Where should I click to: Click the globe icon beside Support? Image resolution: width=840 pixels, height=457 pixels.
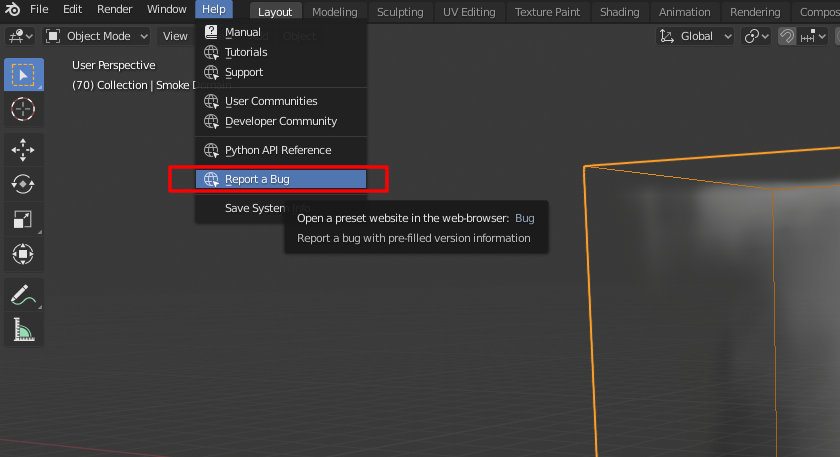click(211, 72)
